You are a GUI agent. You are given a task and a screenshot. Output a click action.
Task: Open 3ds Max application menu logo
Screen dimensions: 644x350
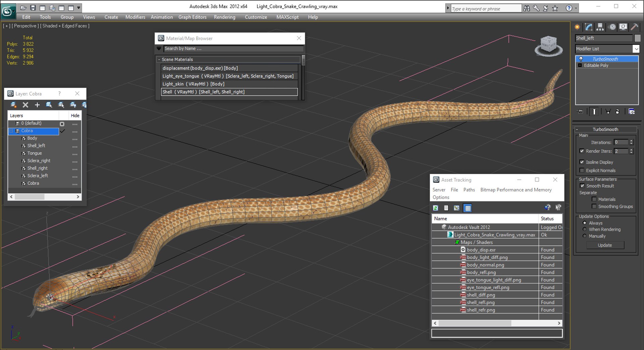8,12
